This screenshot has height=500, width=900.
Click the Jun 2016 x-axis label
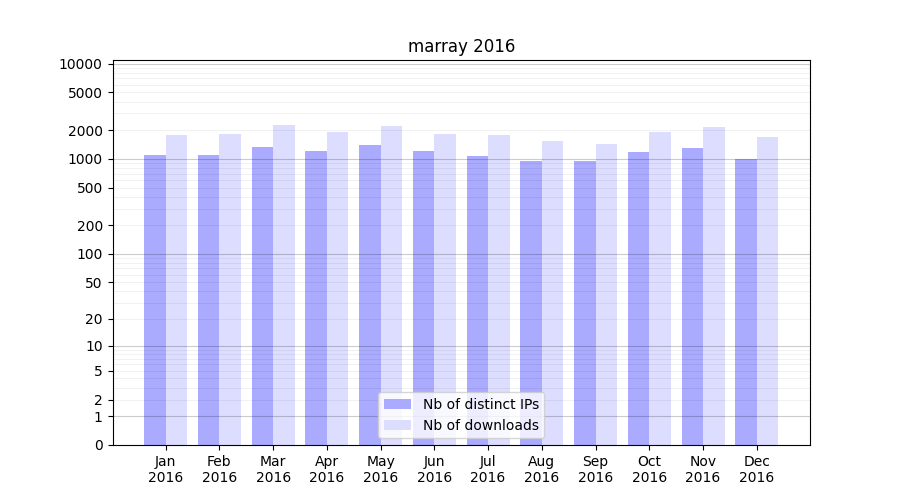point(434,469)
